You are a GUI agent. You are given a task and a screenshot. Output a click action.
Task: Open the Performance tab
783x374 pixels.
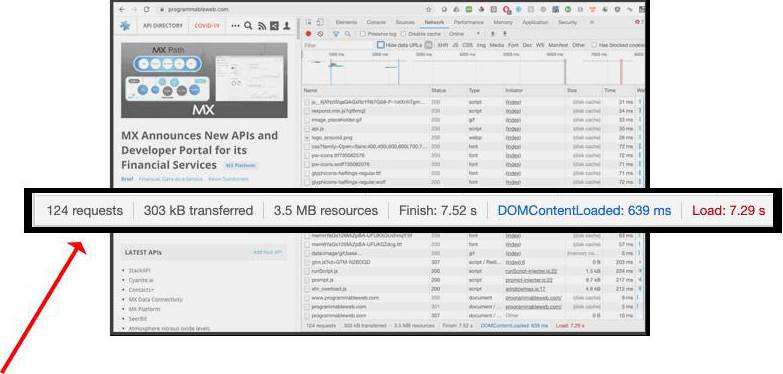click(x=468, y=22)
